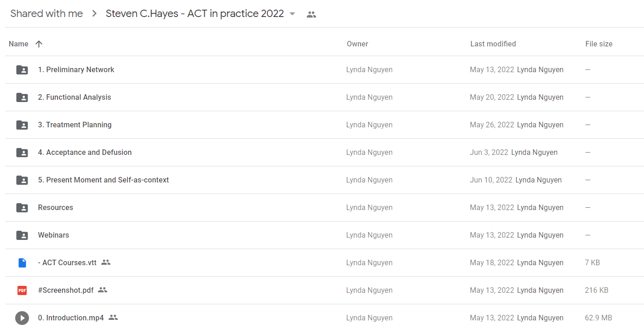Click Steven C.Hayes - ACT in practice 2022 breadcrumb
The image size is (644, 330).
click(195, 14)
